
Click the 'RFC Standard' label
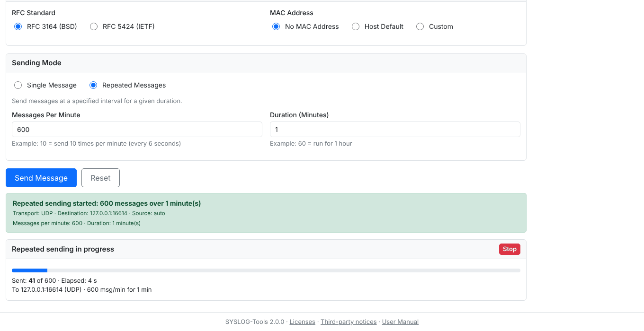pyautogui.click(x=34, y=13)
